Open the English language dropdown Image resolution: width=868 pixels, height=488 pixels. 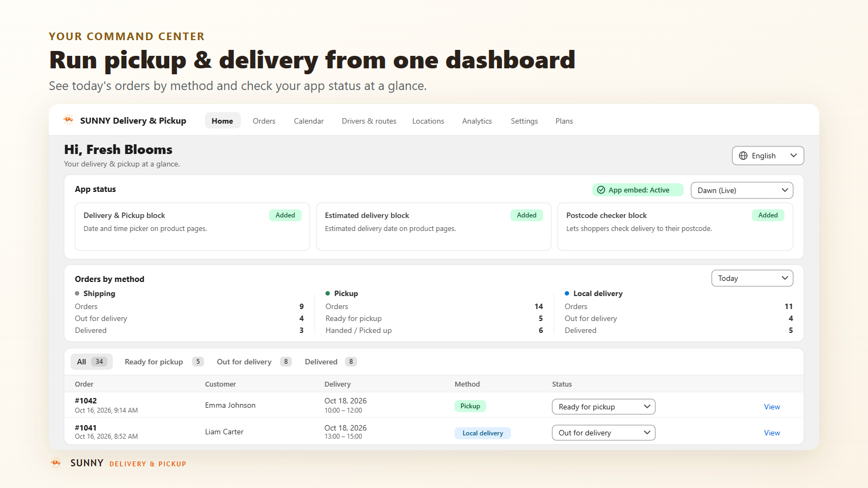[x=768, y=156]
